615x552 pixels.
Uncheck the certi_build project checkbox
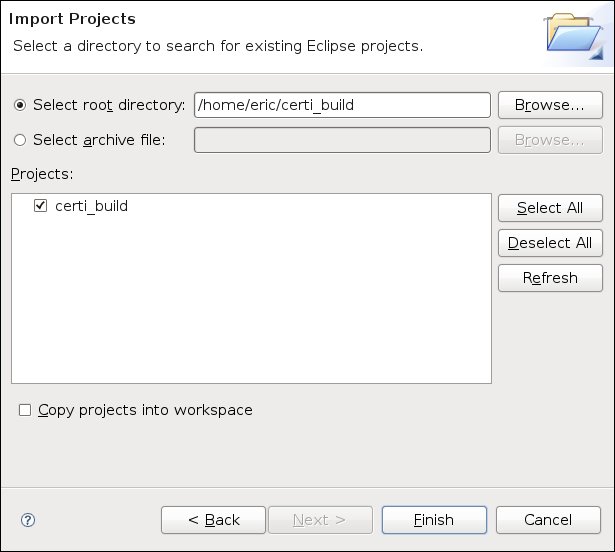41,206
